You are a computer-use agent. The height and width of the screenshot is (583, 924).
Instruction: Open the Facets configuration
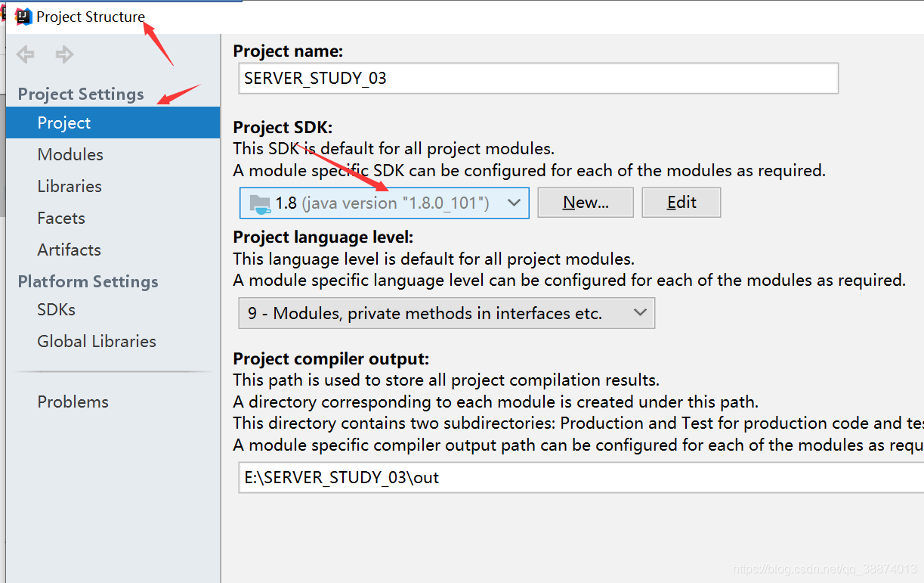click(x=60, y=217)
